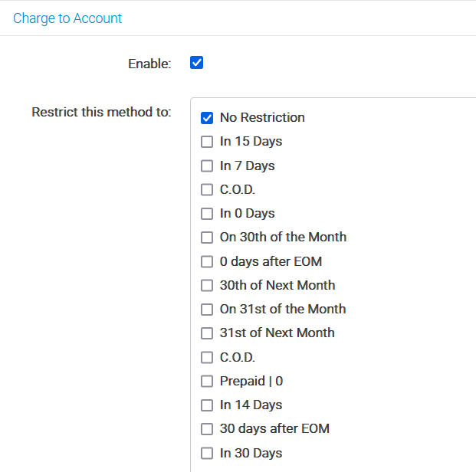
Task: Select the In 7 Days checkbox
Action: [207, 166]
